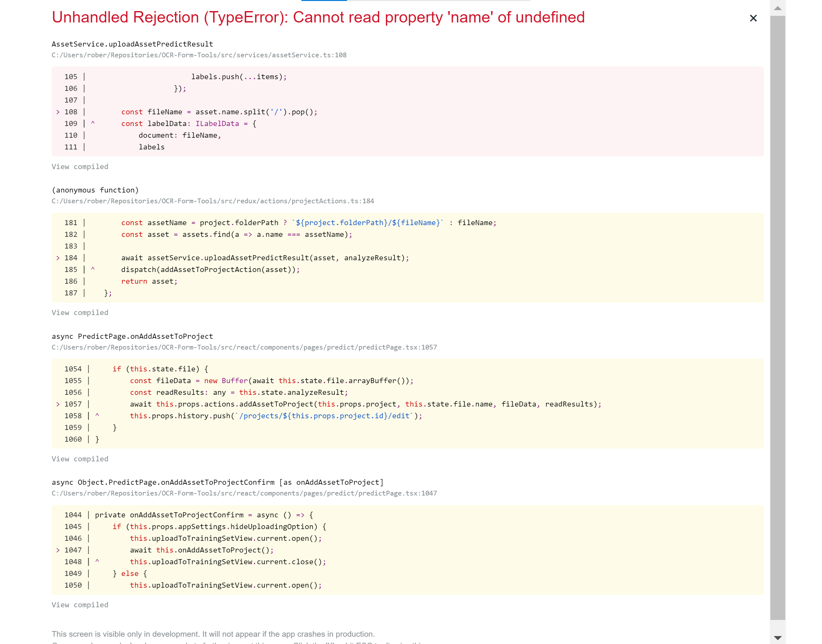Click the chevron next to line 184
Image resolution: width=822 pixels, height=644 pixels.
coord(58,258)
